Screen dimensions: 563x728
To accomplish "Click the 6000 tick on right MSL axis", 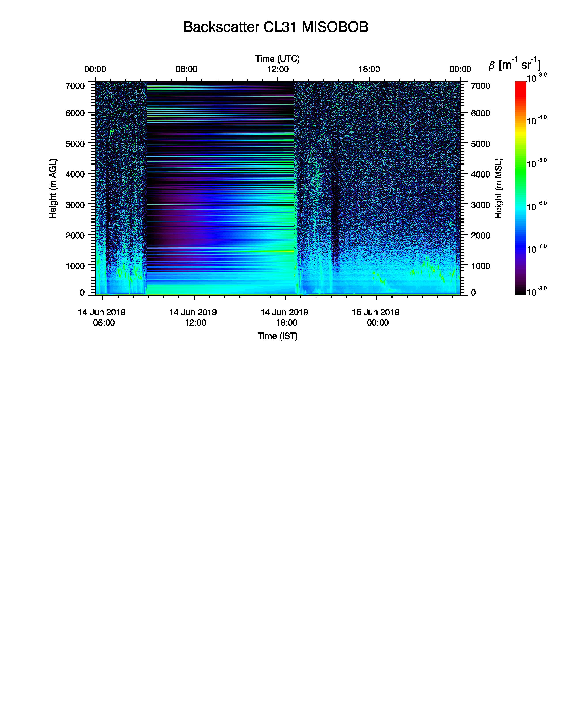I will pyautogui.click(x=481, y=113).
